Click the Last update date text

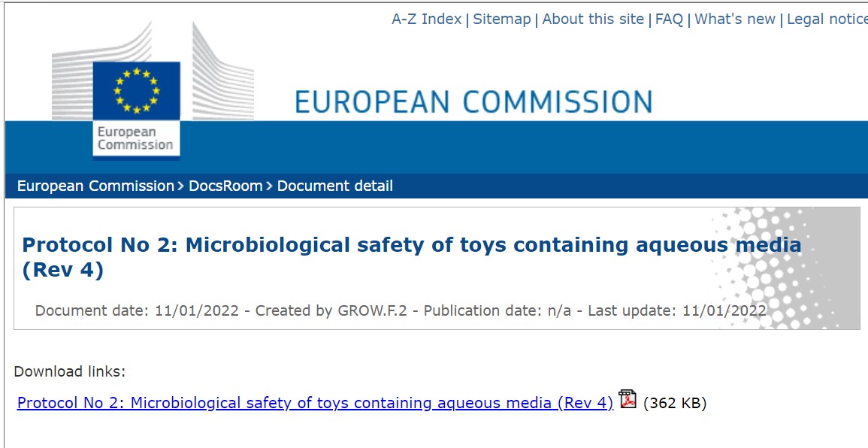[x=676, y=310]
